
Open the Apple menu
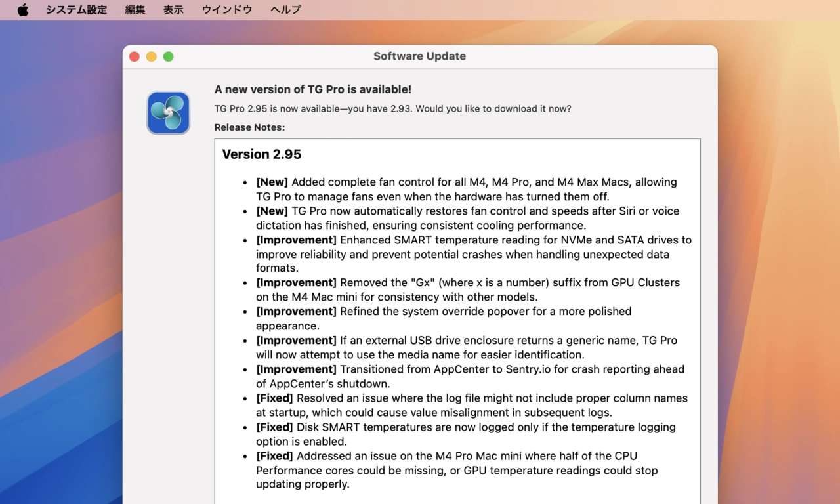23,10
